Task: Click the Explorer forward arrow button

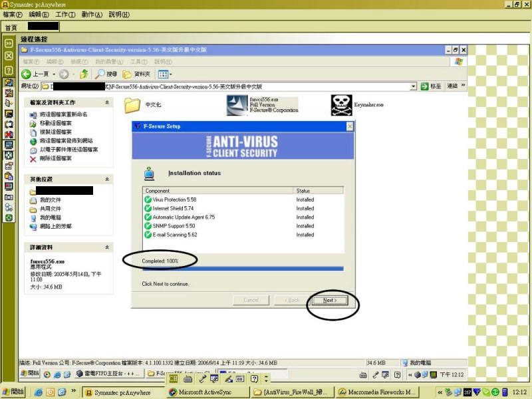Action: [64, 74]
